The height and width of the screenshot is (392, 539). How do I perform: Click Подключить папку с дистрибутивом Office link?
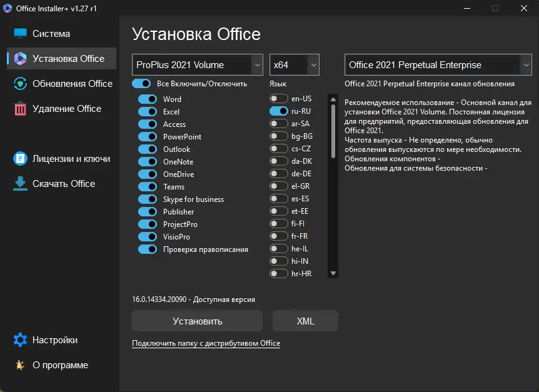point(206,343)
